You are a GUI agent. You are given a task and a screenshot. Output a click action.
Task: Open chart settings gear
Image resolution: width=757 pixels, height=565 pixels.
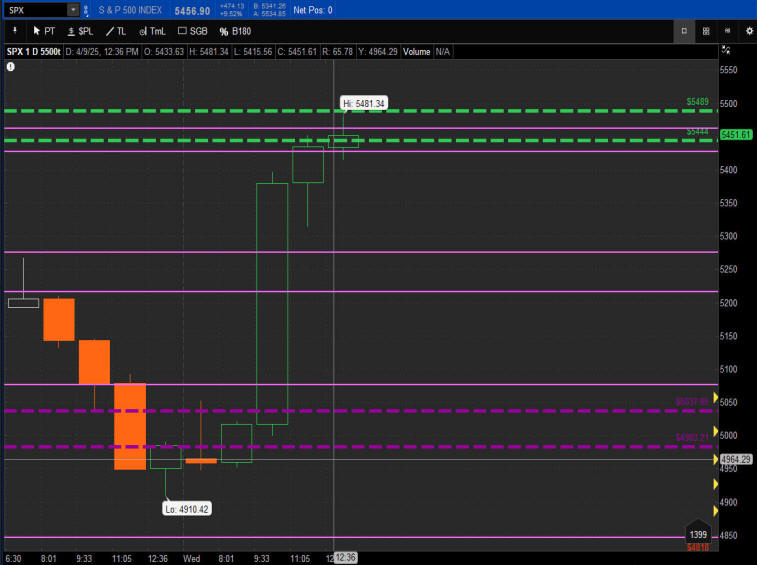(748, 31)
